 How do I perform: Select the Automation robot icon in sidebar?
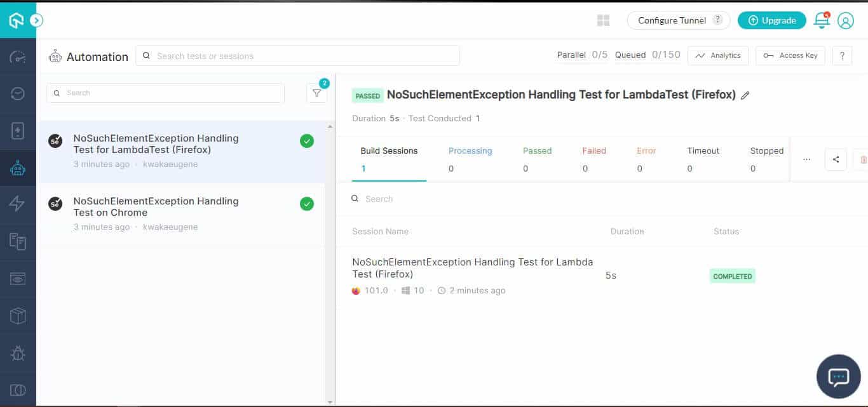click(17, 168)
